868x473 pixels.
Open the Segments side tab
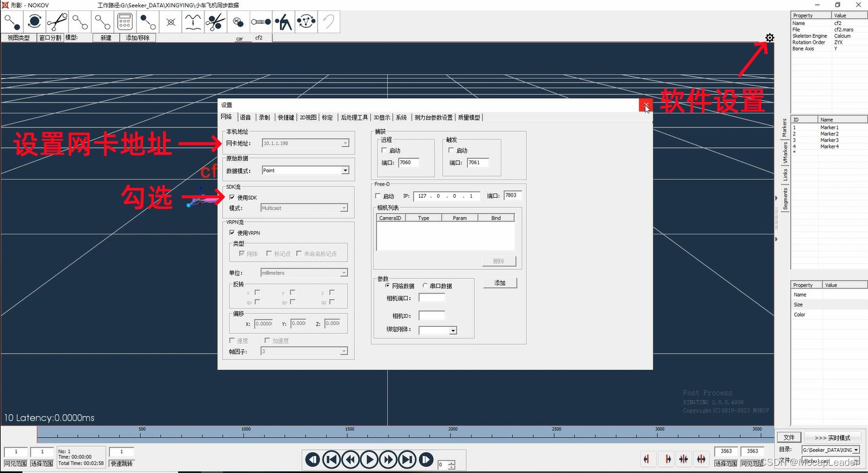785,199
